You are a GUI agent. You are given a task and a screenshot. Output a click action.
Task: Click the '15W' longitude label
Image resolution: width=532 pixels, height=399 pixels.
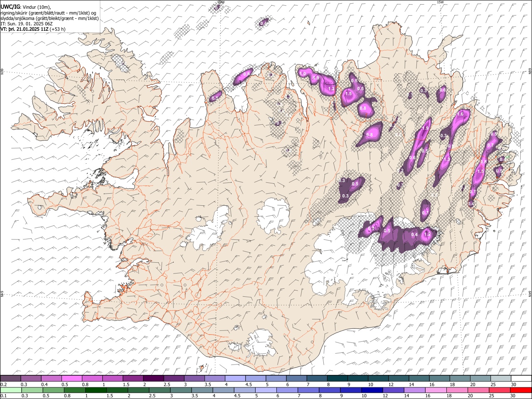click(x=440, y=2)
